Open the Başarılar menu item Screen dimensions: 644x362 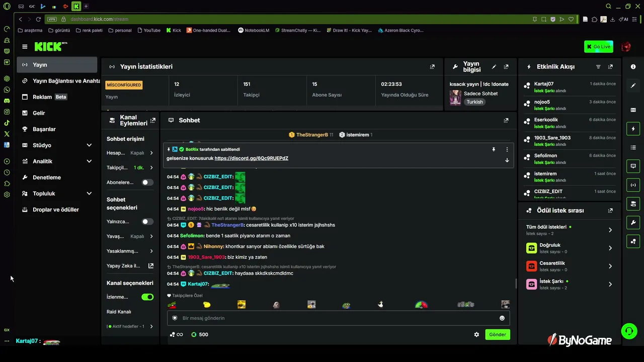[x=57, y=129]
